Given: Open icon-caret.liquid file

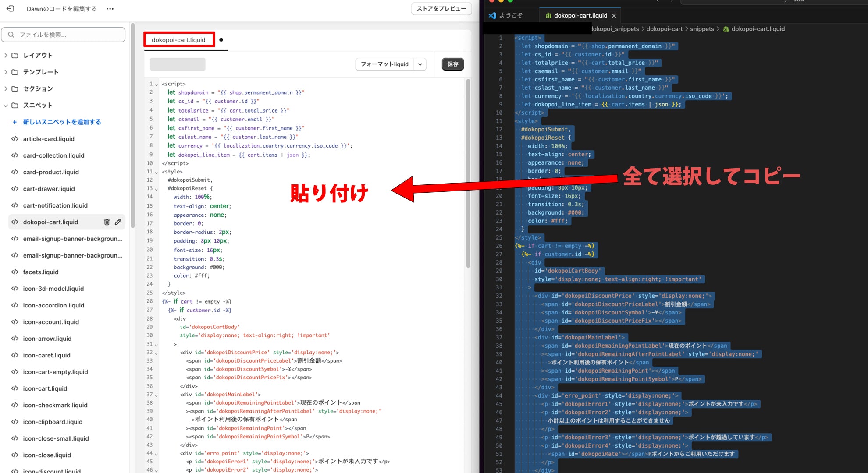Looking at the screenshot, I should point(46,355).
